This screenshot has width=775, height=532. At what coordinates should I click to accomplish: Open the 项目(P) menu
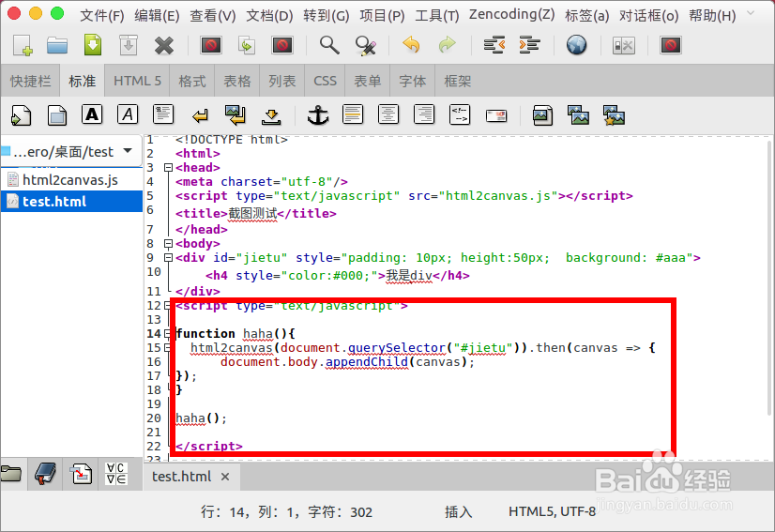coord(382,15)
